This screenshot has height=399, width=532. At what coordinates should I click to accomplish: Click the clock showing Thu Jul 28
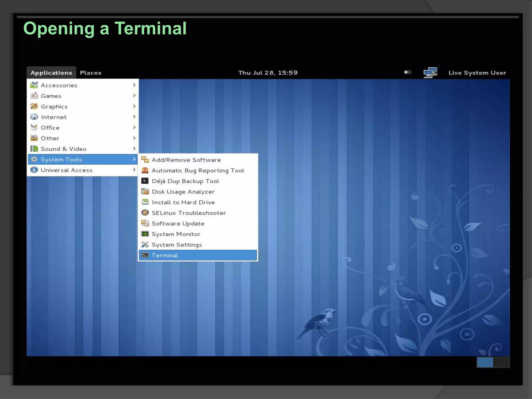(x=268, y=73)
